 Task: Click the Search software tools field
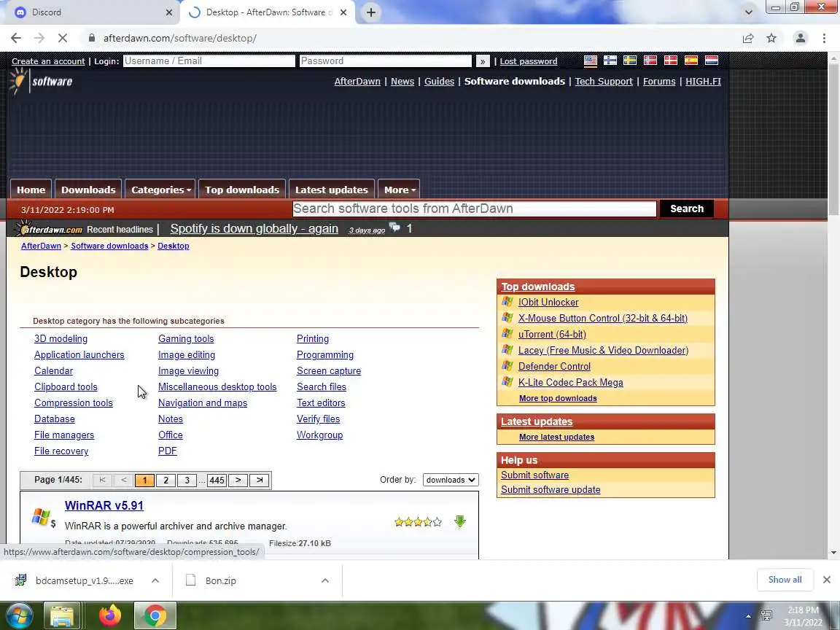pyautogui.click(x=475, y=209)
